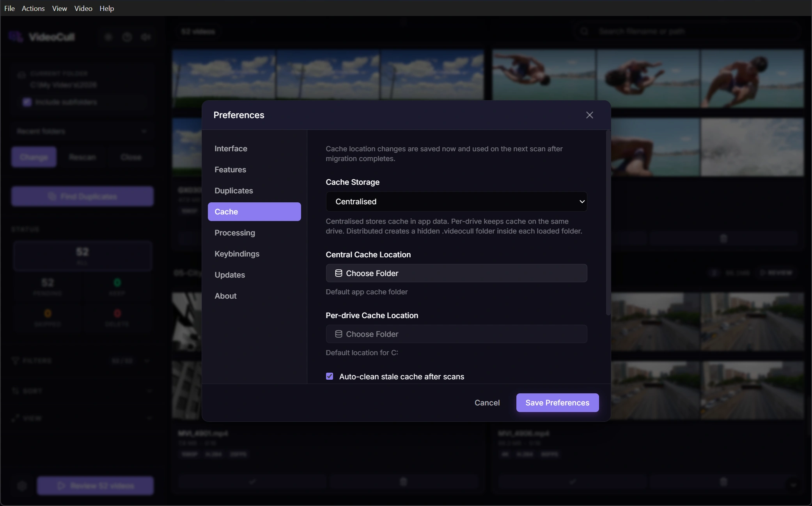The height and width of the screenshot is (506, 812).
Task: Open the Interface preferences section
Action: point(254,149)
